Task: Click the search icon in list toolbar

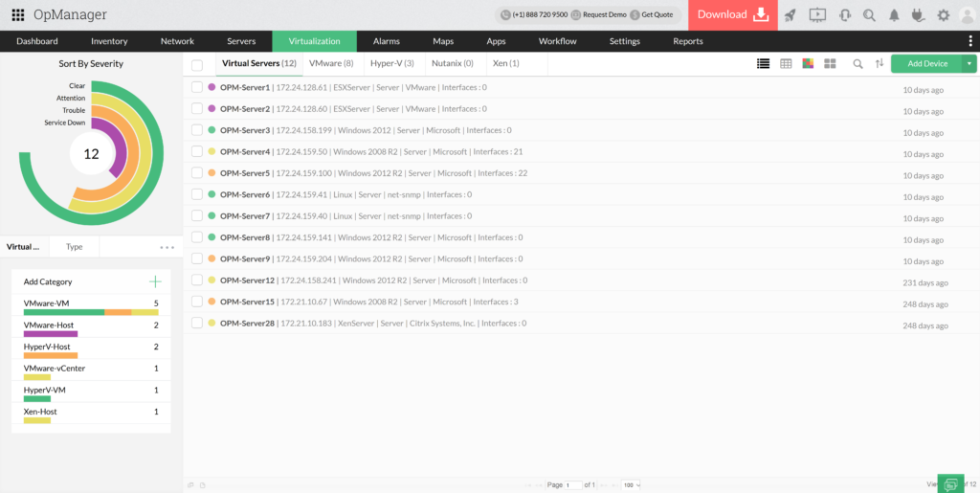Action: [857, 63]
